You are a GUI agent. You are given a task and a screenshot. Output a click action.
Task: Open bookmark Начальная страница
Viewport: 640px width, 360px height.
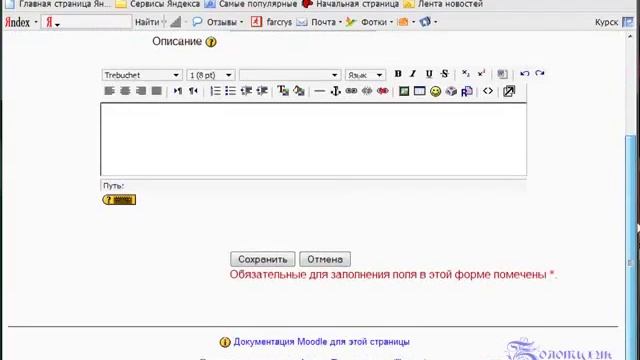click(x=351, y=4)
